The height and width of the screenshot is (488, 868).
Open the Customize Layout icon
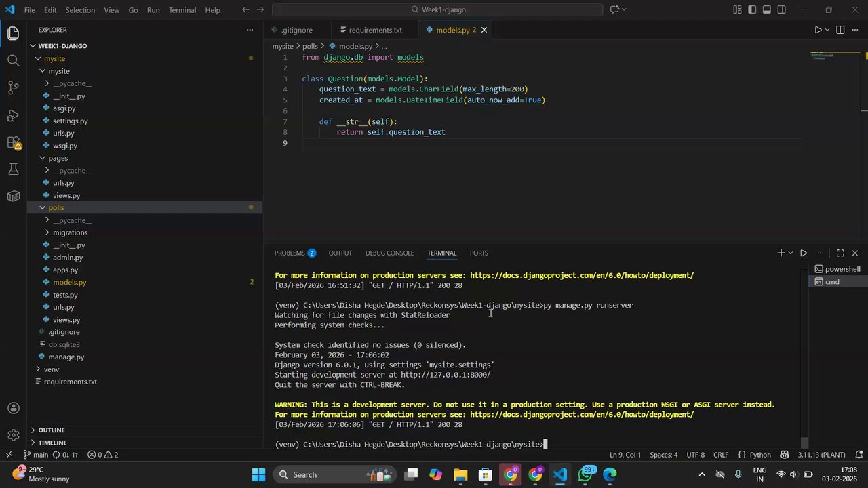pos(737,9)
